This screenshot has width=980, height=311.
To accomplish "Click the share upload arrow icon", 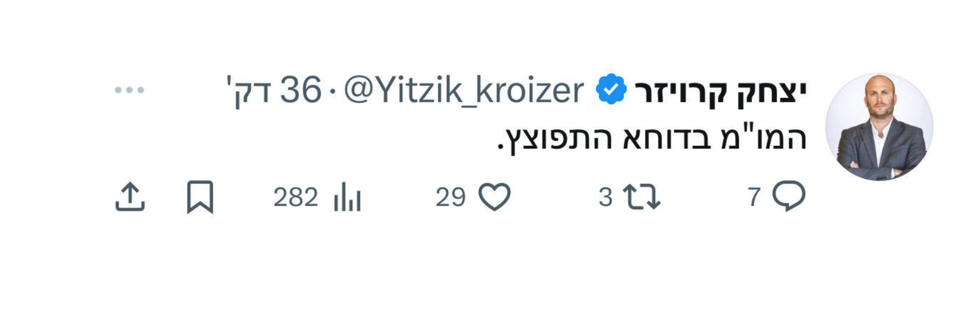I will [130, 197].
